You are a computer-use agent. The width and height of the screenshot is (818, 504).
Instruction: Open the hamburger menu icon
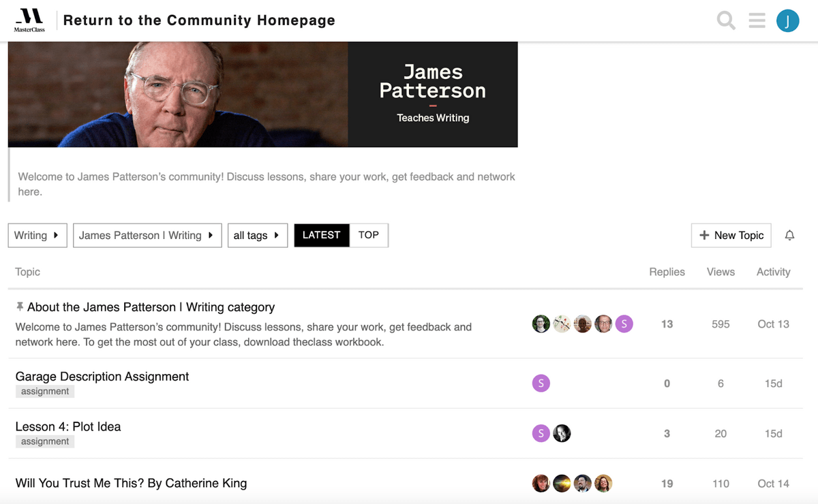pyautogui.click(x=757, y=20)
